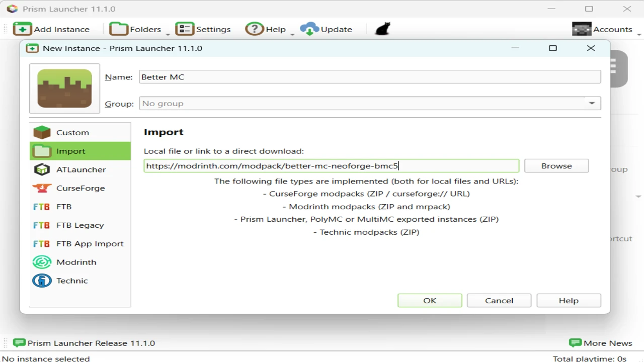Click the Help question mark icon
The height and width of the screenshot is (362, 644).
click(255, 29)
